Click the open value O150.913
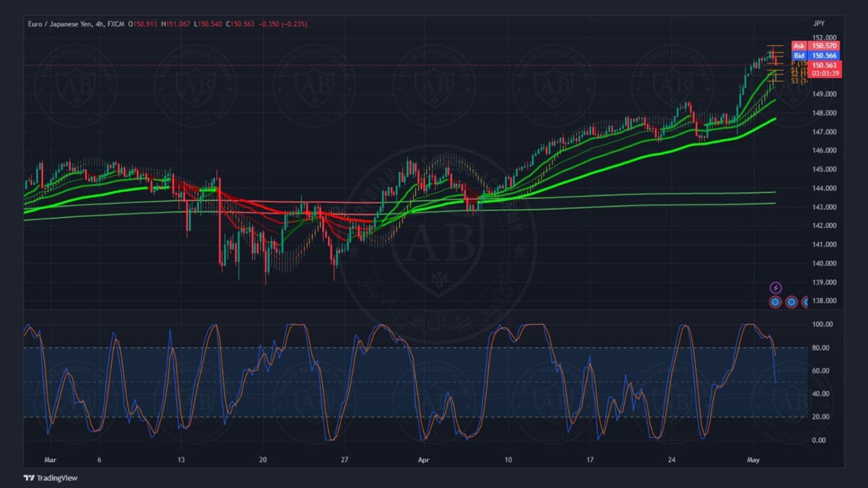This screenshot has width=868, height=488. pyautogui.click(x=142, y=24)
